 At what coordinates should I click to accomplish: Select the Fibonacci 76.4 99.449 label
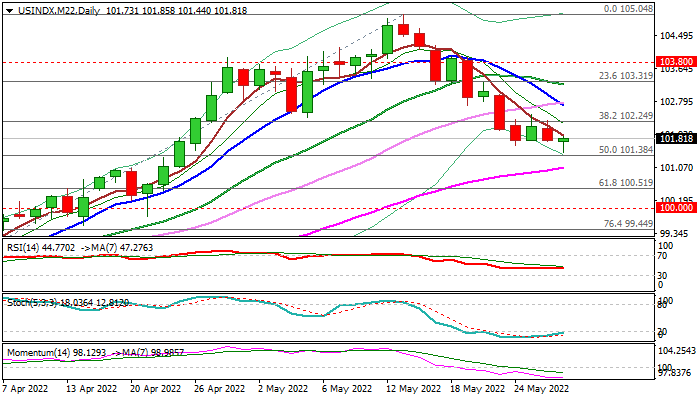point(626,224)
